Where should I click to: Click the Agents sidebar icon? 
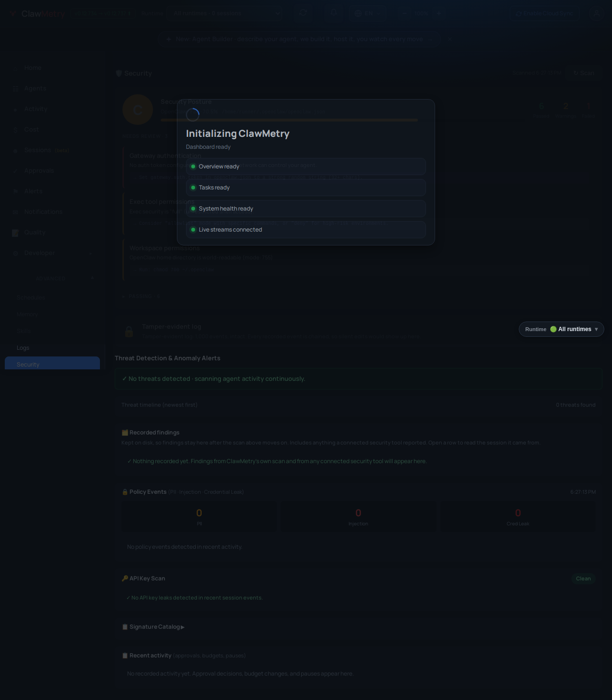(15, 89)
